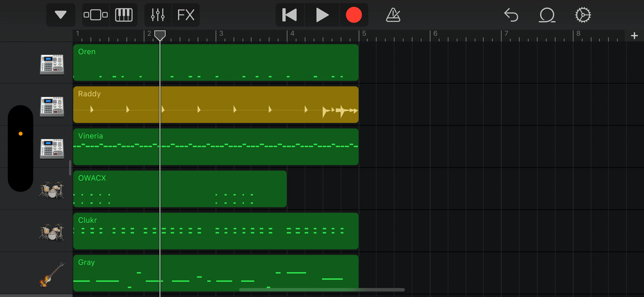Open the song settings gear icon
The width and height of the screenshot is (644, 297).
583,15
